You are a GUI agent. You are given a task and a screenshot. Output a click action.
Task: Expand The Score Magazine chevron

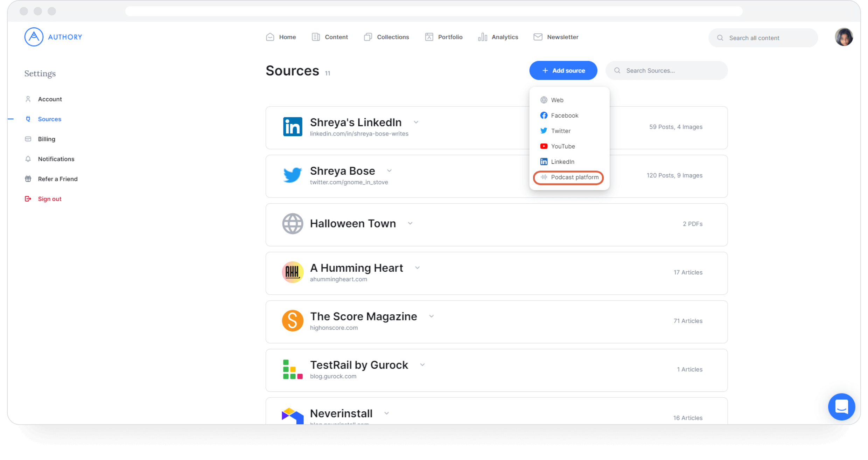point(432,316)
